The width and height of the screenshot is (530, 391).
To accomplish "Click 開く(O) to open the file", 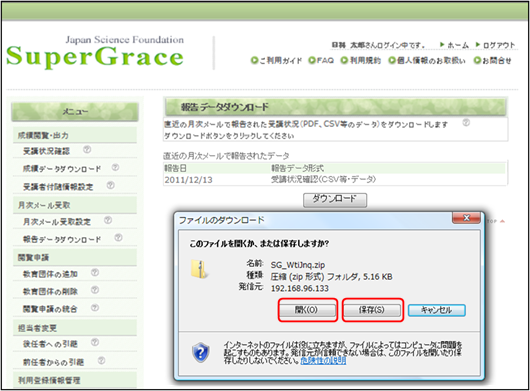I will (x=307, y=310).
